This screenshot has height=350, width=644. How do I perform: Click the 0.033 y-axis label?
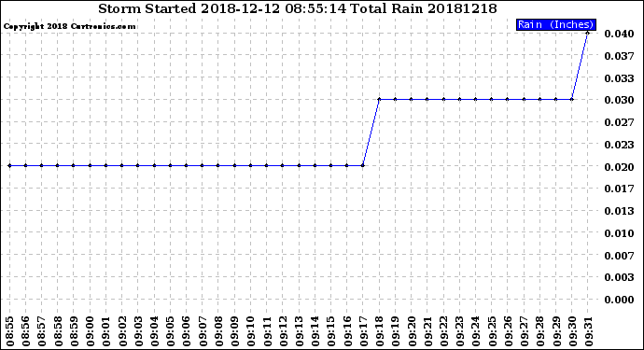pyautogui.click(x=619, y=78)
